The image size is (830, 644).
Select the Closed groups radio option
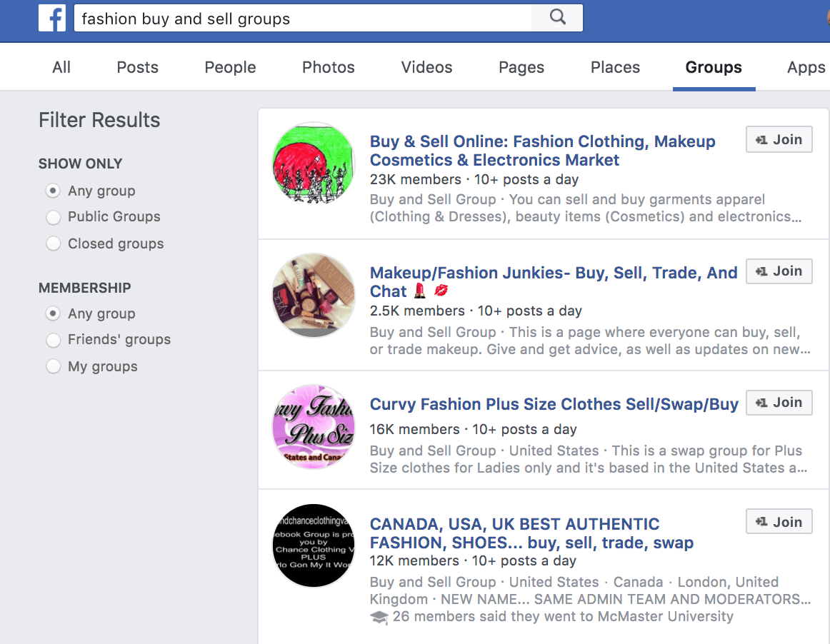pos(54,244)
